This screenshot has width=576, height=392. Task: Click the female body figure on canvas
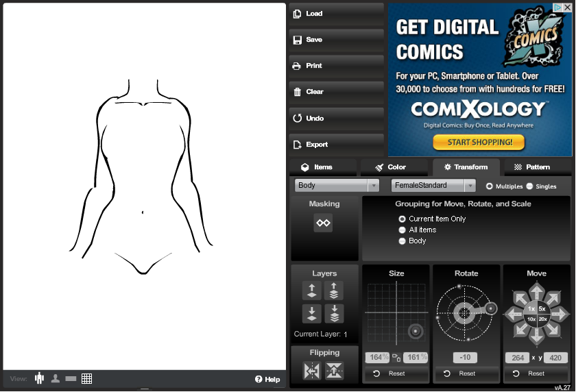point(141,176)
